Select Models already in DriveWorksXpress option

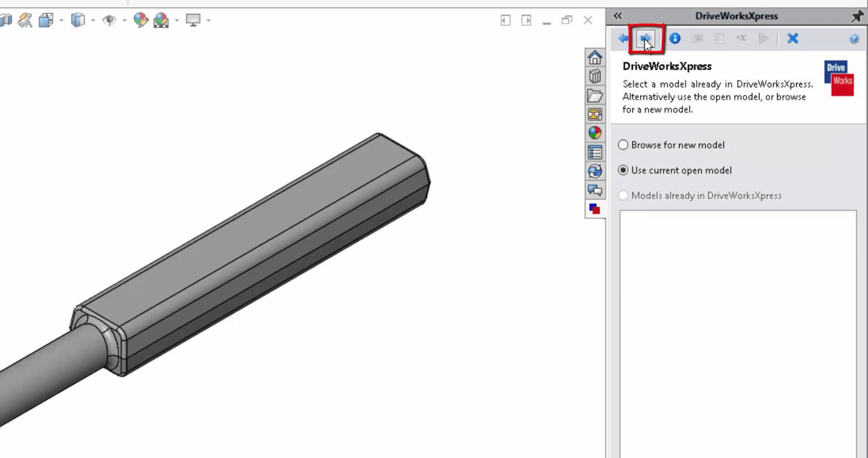(624, 195)
